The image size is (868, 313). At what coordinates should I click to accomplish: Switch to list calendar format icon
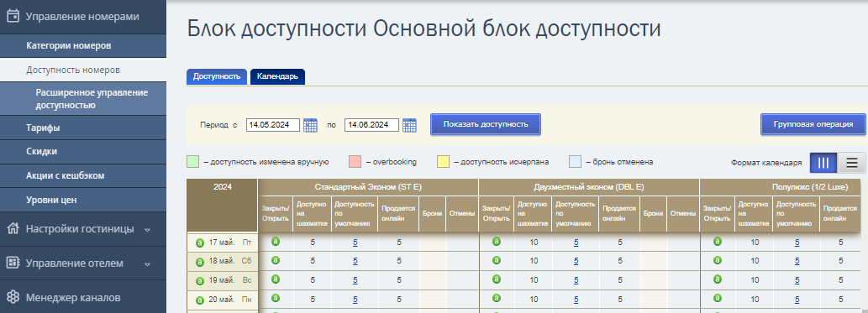point(851,163)
